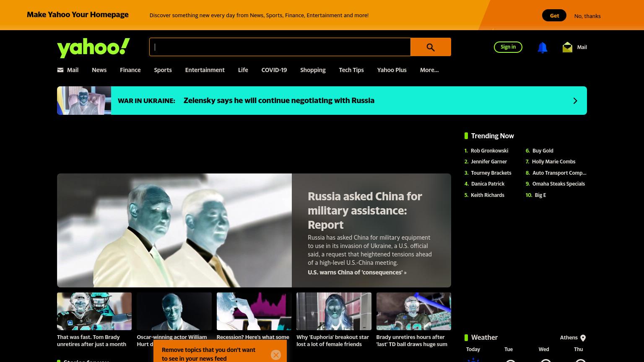
Task: Dismiss the remove-topics tooltip with X
Action: tap(276, 355)
